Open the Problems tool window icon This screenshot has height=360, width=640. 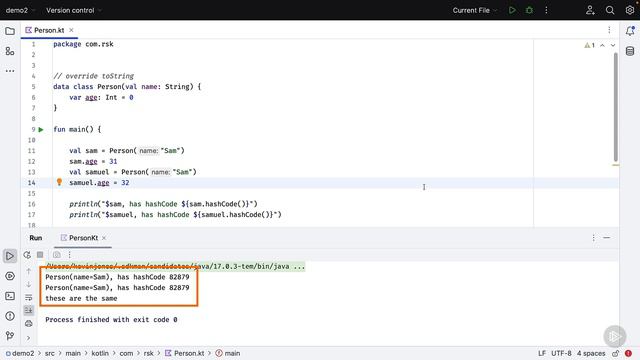click(10, 316)
